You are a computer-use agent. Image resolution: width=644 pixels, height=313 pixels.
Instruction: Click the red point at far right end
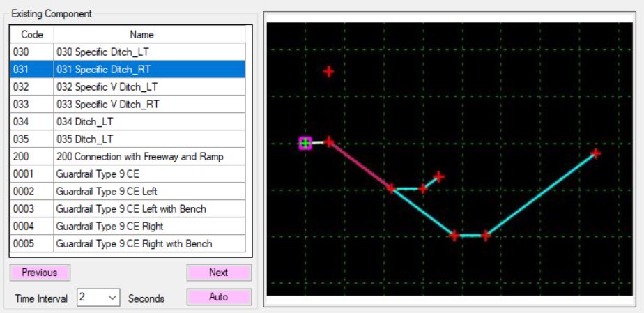[595, 153]
